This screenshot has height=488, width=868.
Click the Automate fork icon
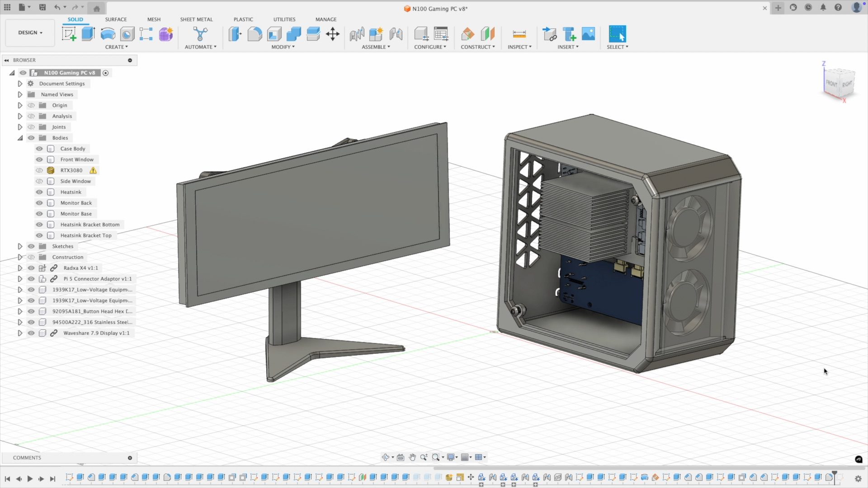(200, 34)
